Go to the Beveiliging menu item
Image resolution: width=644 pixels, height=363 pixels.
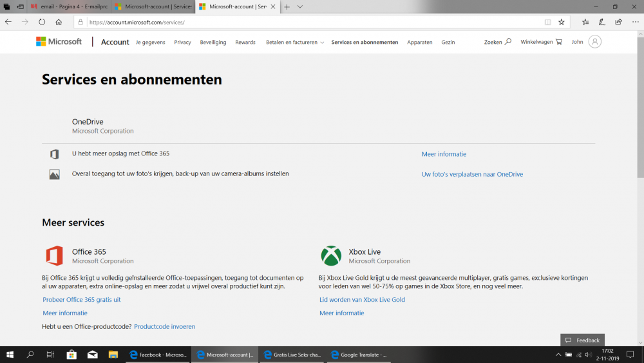(x=213, y=43)
